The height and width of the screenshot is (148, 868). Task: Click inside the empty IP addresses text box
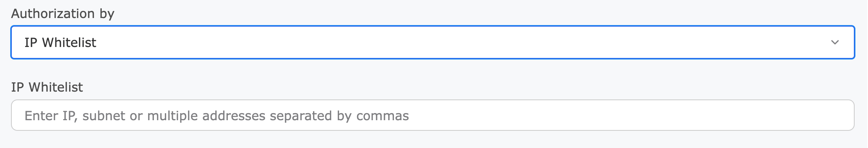pyautogui.click(x=432, y=115)
